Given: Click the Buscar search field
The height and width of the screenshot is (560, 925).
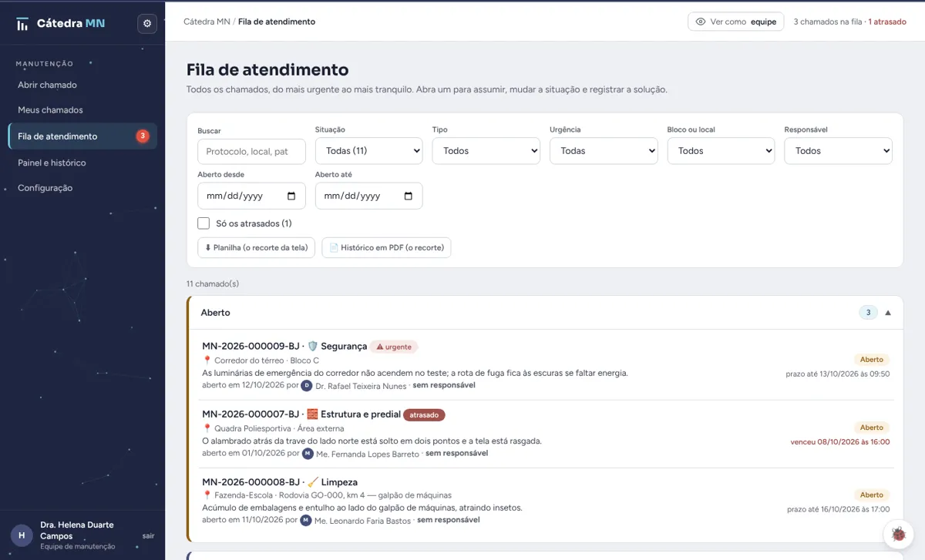Looking at the screenshot, I should tap(251, 151).
